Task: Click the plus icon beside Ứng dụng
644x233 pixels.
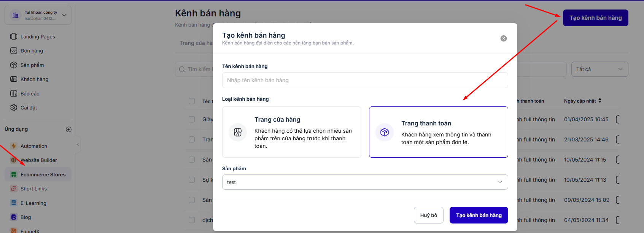Action: click(x=68, y=129)
